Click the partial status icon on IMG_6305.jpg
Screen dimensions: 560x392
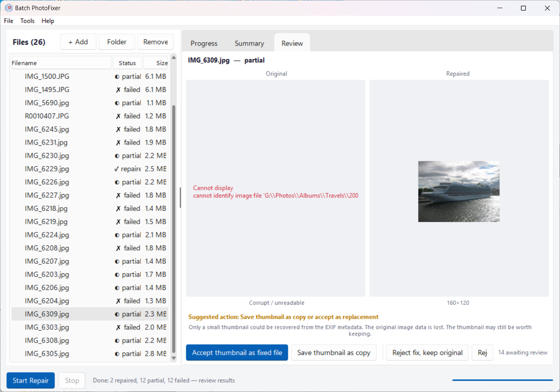point(118,353)
